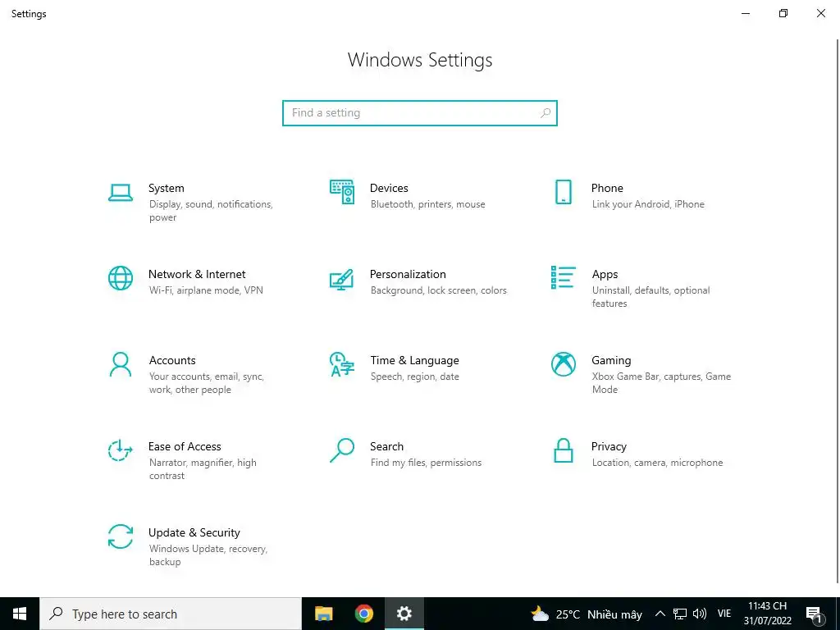The width and height of the screenshot is (840, 630).
Task: Click 'Speech, region, date' text
Action: [x=414, y=377]
